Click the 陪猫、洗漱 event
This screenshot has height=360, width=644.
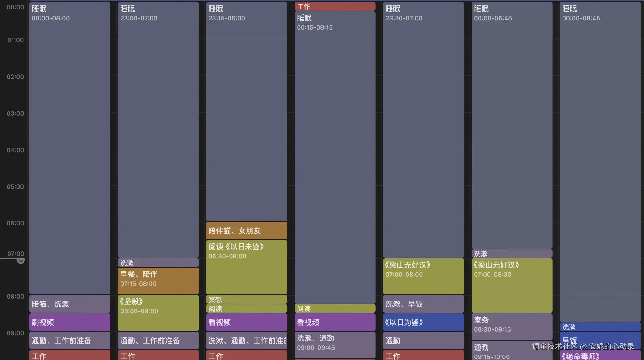70,304
